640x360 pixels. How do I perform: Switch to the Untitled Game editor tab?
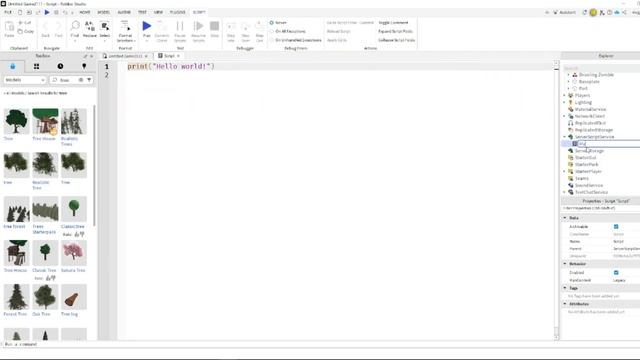(125, 56)
